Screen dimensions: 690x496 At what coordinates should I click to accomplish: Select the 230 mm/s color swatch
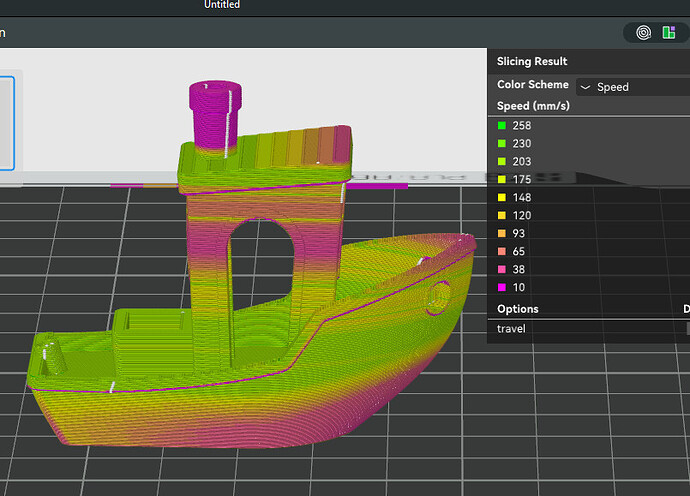click(x=502, y=143)
